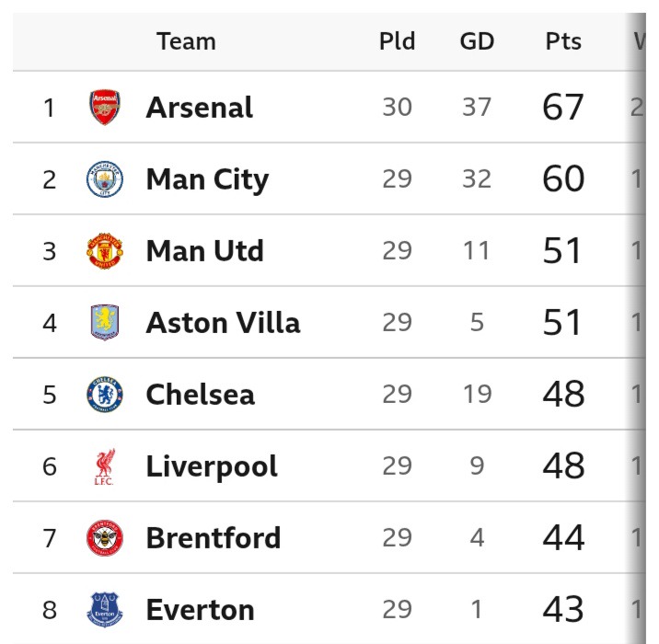The width and height of the screenshot is (659, 644).
Task: Open the Arsenal team link
Action: click(x=199, y=108)
